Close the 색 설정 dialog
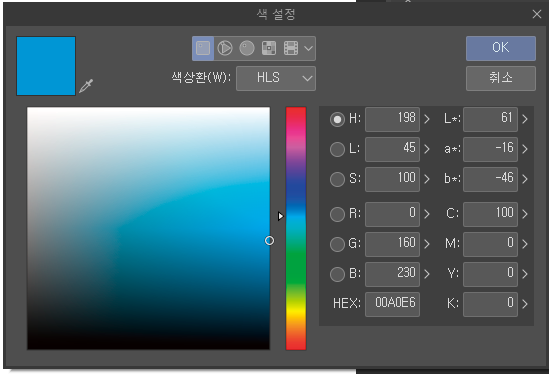The width and height of the screenshot is (549, 374). pos(537,14)
